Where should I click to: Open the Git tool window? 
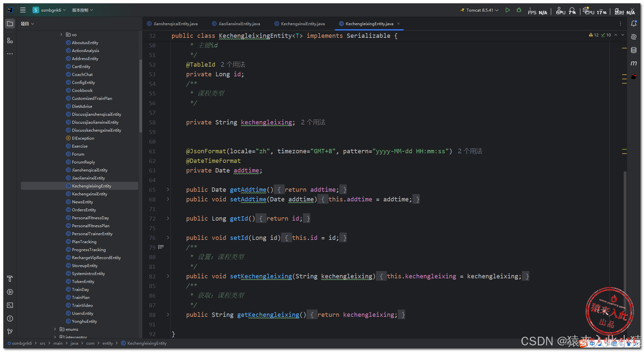pos(10,332)
